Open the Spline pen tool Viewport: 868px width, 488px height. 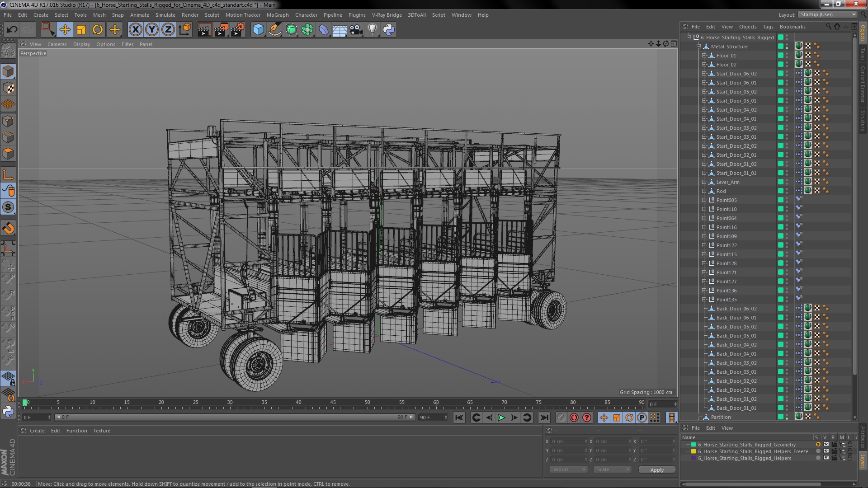click(x=274, y=30)
